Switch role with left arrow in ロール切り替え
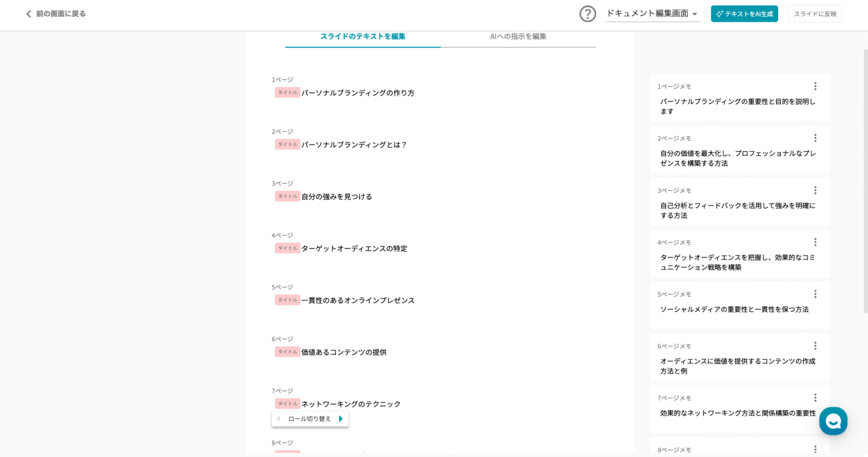The height and width of the screenshot is (457, 868). 278,419
